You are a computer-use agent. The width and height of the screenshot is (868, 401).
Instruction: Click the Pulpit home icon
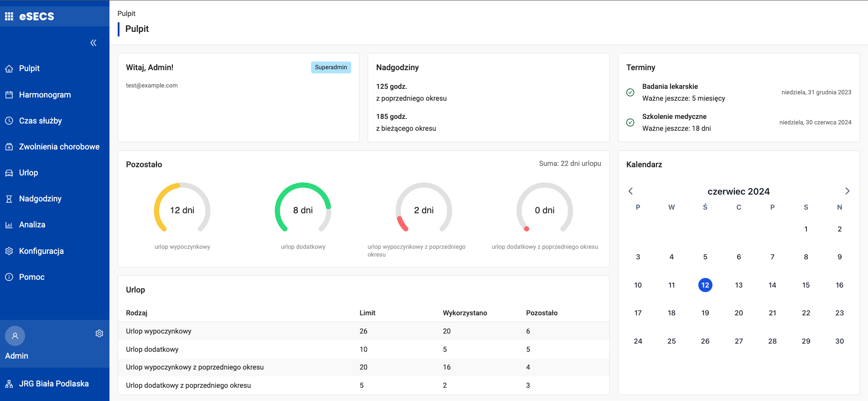(9, 69)
